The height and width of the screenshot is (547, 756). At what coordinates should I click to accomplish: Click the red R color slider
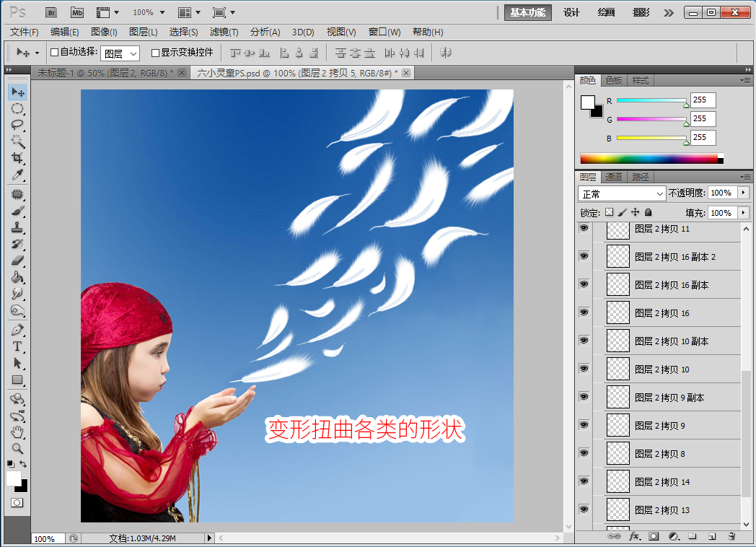tap(652, 100)
